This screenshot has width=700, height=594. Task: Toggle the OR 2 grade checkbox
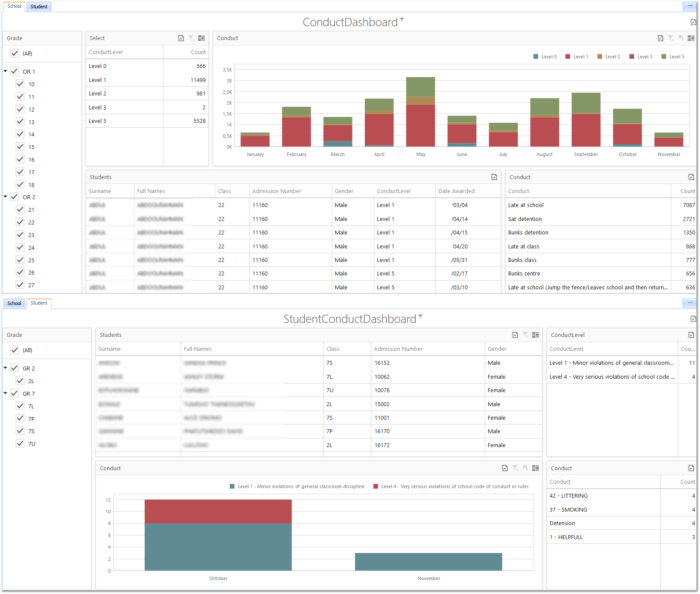tap(14, 197)
